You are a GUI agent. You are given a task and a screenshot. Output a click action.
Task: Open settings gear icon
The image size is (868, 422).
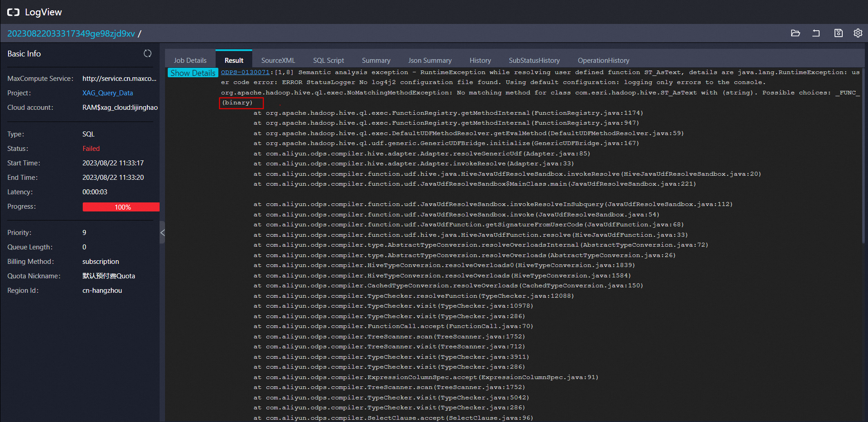tap(858, 33)
